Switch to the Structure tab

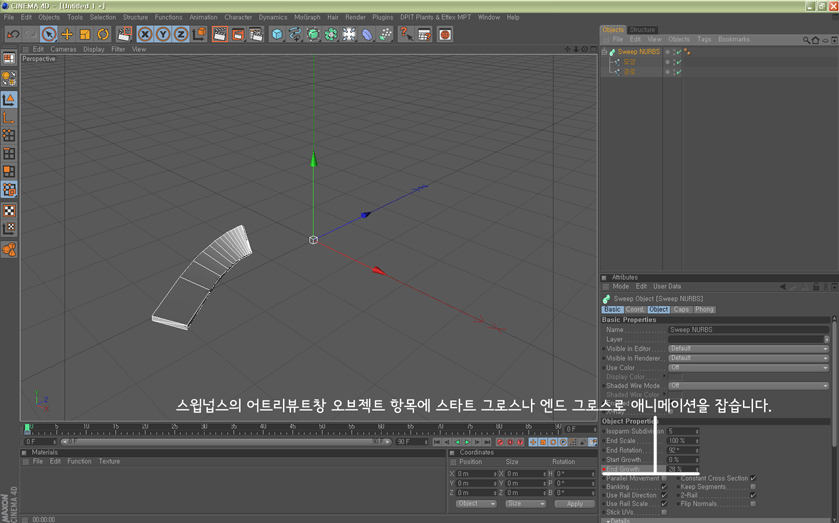[642, 30]
